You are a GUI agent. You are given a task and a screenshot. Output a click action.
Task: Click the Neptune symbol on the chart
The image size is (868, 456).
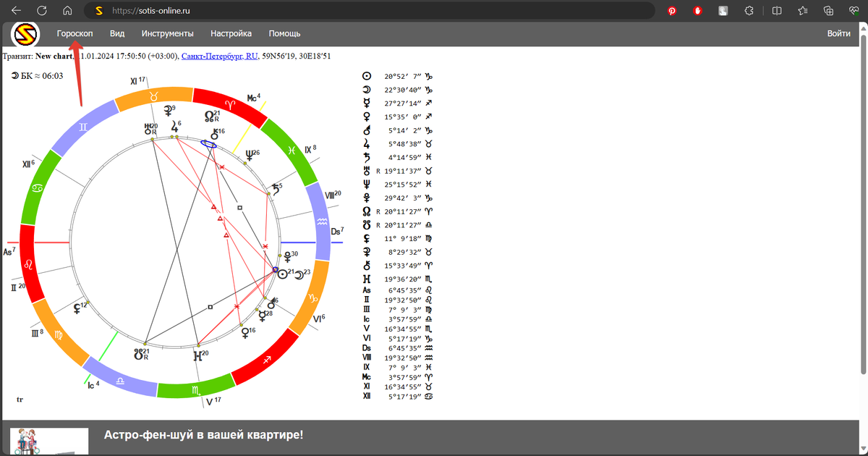pyautogui.click(x=250, y=155)
